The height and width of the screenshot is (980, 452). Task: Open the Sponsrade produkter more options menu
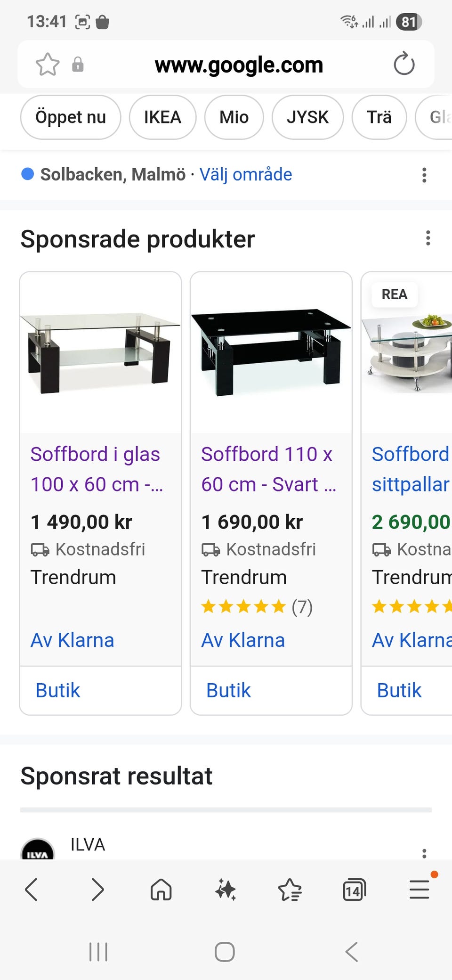click(428, 238)
